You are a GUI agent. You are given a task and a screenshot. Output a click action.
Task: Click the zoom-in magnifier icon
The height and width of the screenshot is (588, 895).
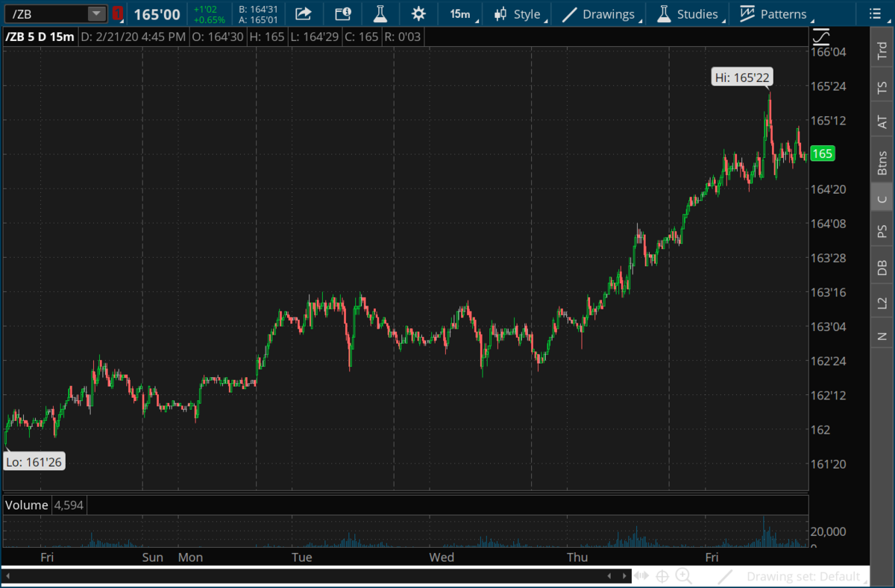click(x=683, y=576)
